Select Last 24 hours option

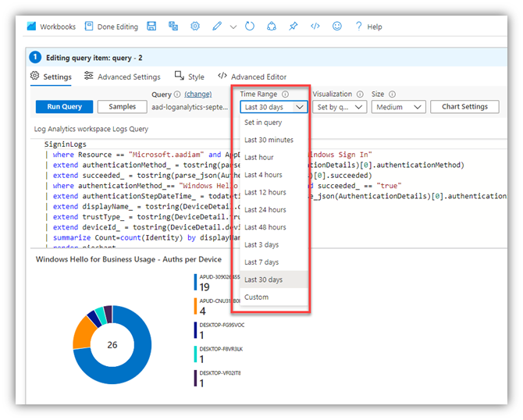pyautogui.click(x=273, y=210)
